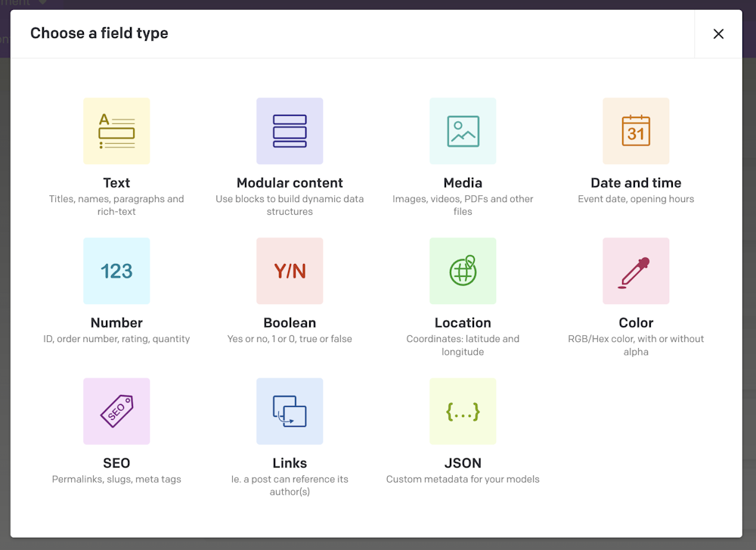Select the SEO tag icon

click(116, 411)
